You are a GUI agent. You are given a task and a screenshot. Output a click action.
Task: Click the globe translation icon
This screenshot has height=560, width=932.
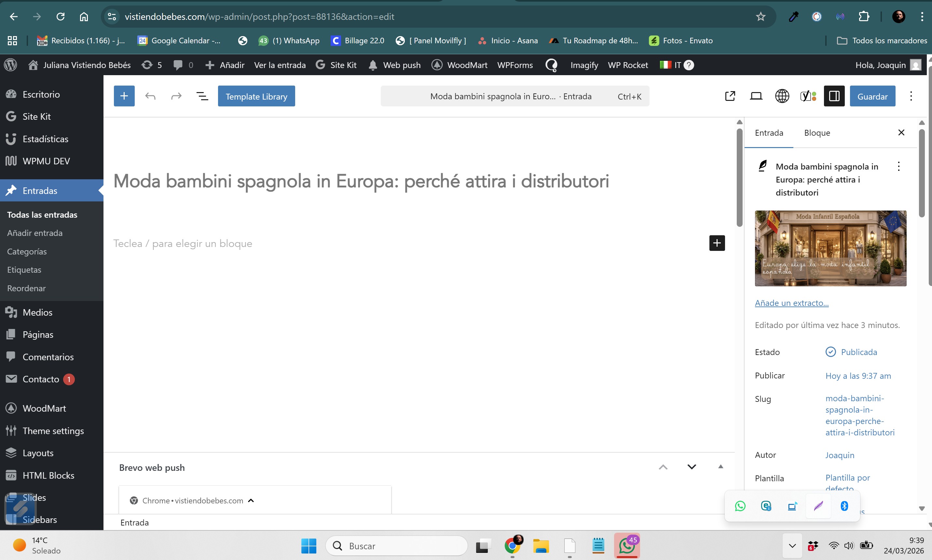coord(782,96)
